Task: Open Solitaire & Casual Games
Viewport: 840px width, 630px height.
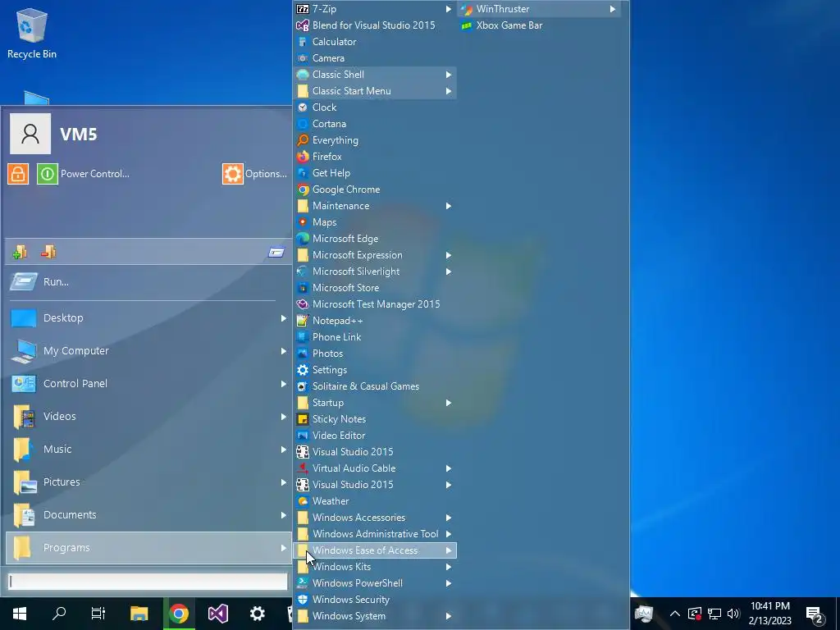Action: pos(374,386)
